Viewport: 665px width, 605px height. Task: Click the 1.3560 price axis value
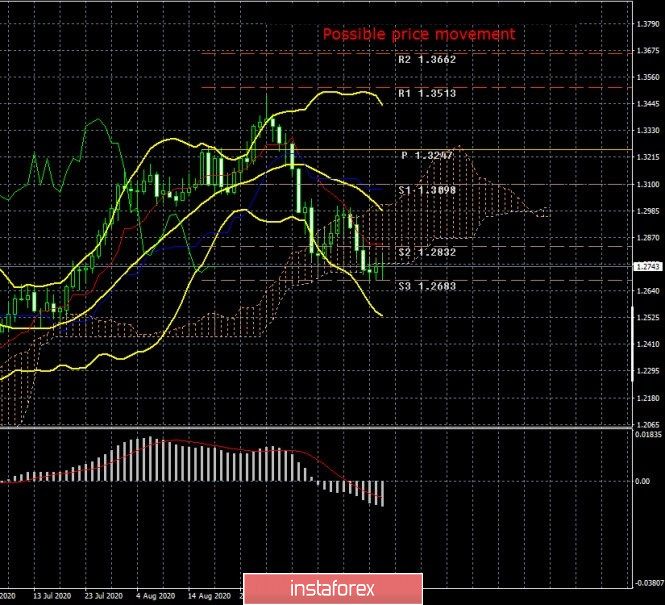coord(648,78)
